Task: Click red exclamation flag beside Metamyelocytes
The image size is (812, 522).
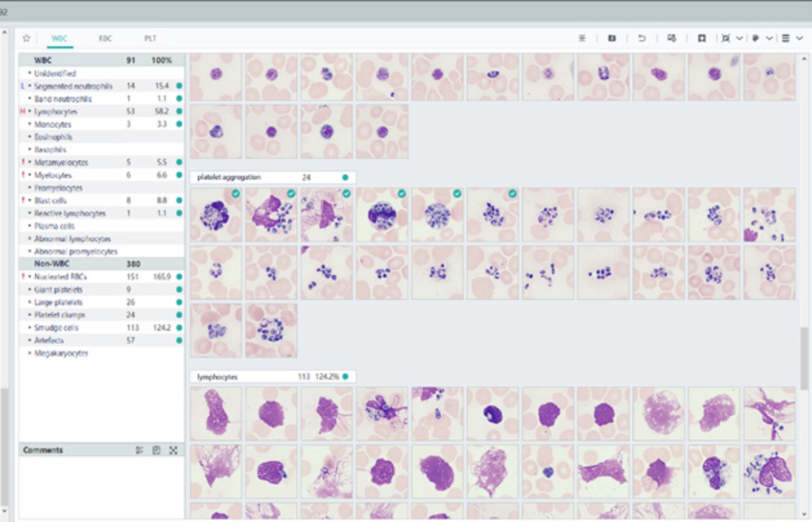Action: click(23, 162)
